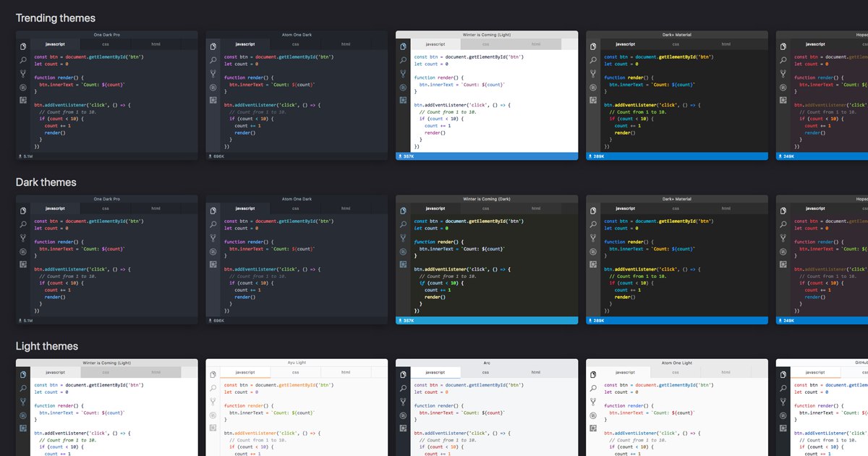Viewport: 868px width, 456px height.
Task: Click Extensions icon in Trending Dark+ Material card
Action: 593,100
